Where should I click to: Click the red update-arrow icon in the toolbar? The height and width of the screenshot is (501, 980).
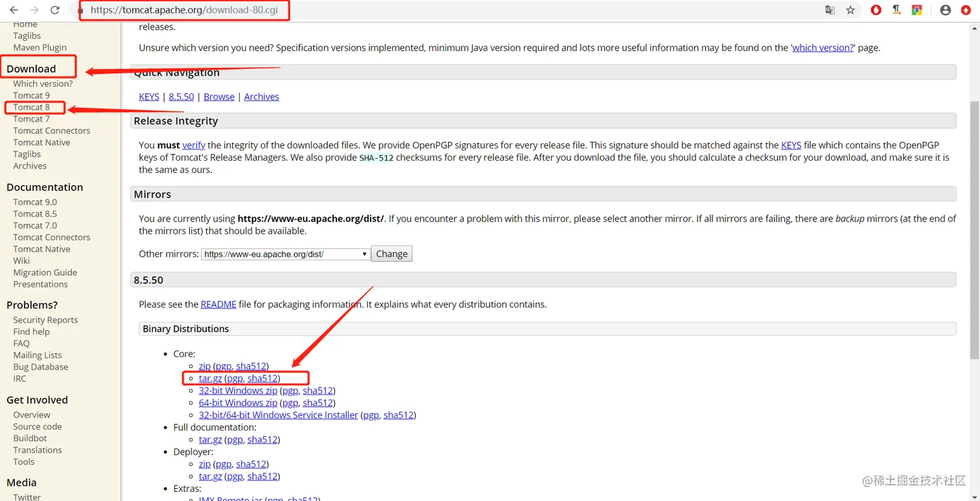pyautogui.click(x=966, y=10)
